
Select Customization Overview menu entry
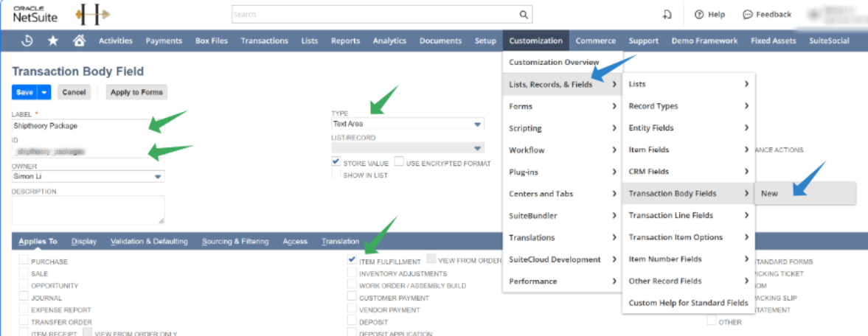pos(562,62)
